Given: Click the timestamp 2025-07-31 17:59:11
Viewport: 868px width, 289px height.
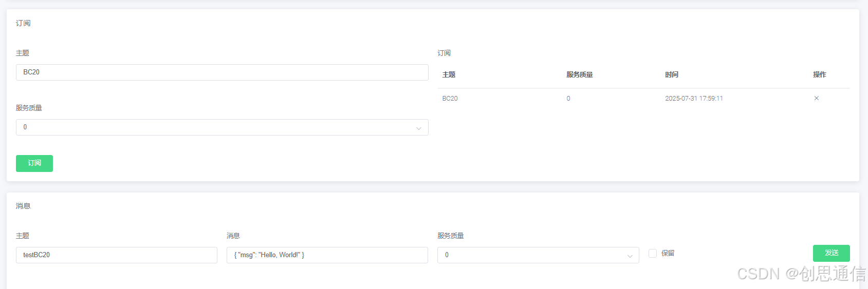Looking at the screenshot, I should pos(694,99).
